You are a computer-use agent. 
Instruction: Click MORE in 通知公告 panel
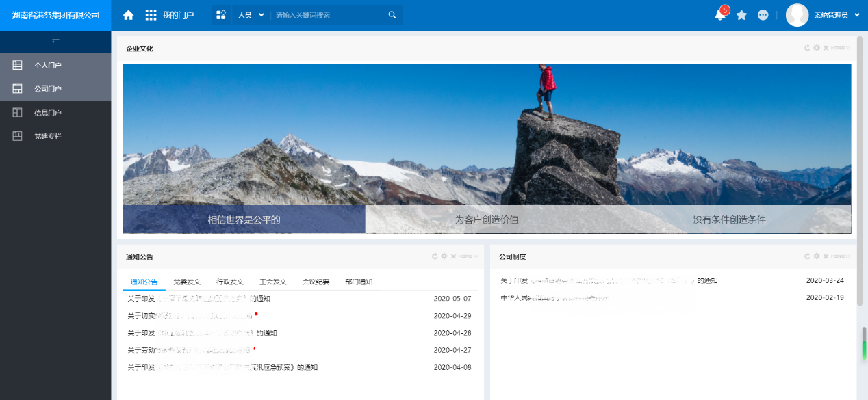click(468, 256)
